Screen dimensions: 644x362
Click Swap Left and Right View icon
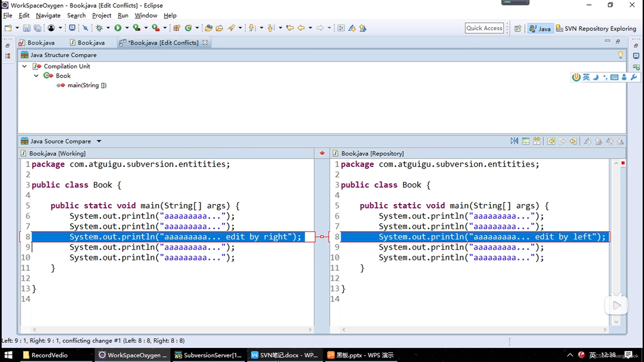tap(514, 141)
